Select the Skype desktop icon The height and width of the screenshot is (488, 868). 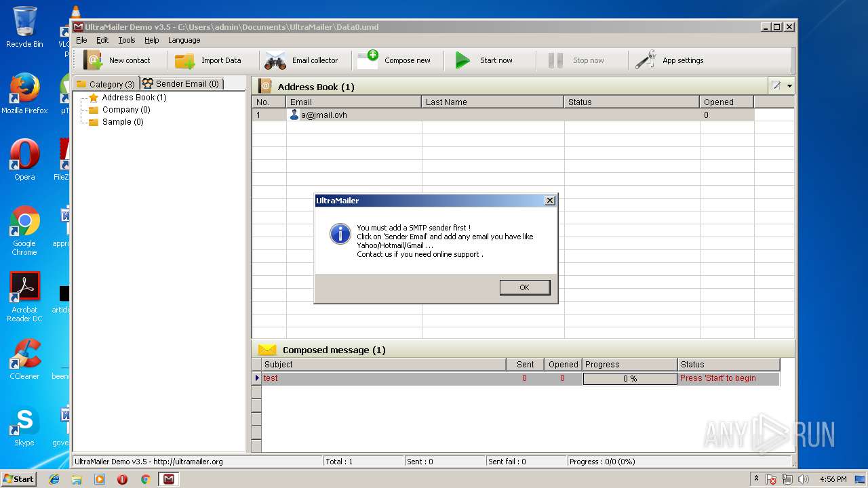pyautogui.click(x=24, y=426)
